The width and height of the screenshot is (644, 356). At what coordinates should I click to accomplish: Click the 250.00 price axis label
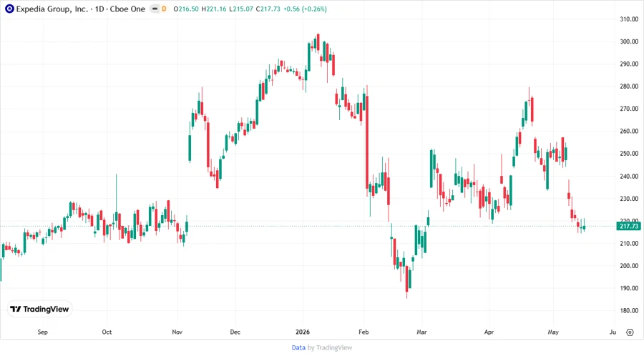[629, 154]
